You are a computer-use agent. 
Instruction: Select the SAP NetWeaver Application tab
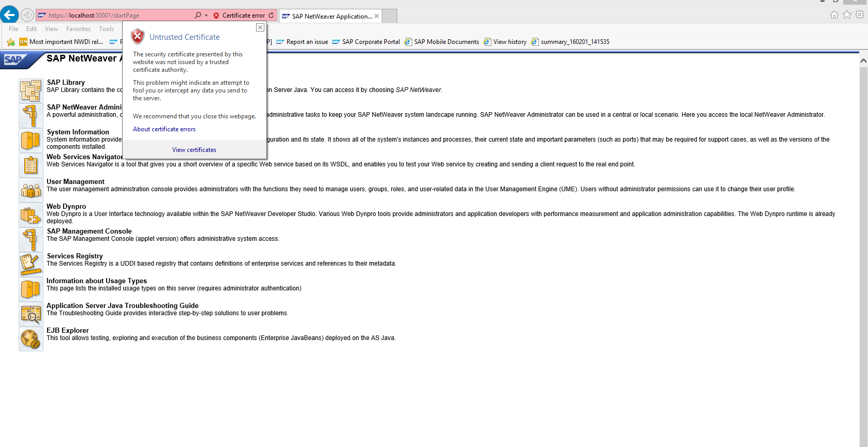(x=330, y=16)
